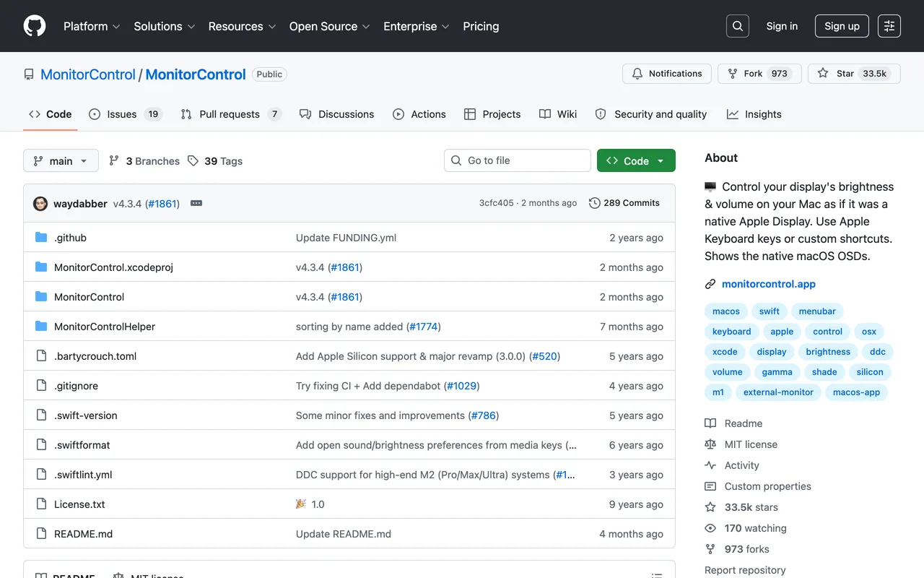
Task: Switch to the Discussions tab
Action: (x=336, y=114)
